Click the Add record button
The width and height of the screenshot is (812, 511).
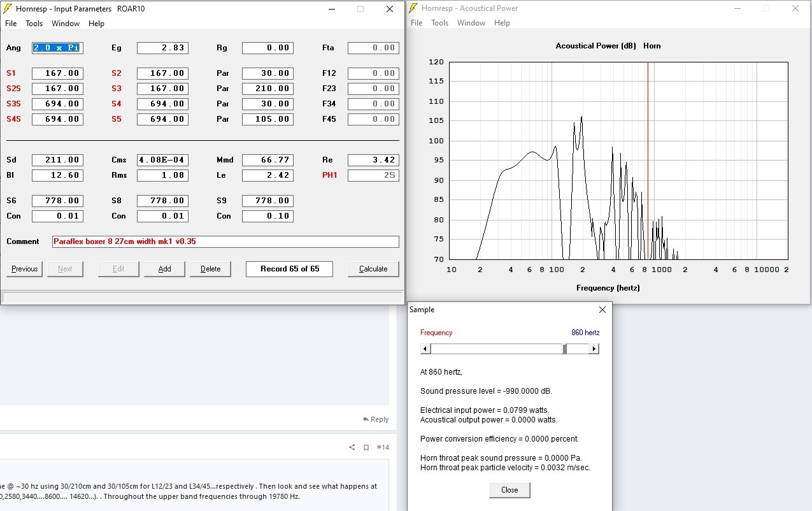click(164, 269)
